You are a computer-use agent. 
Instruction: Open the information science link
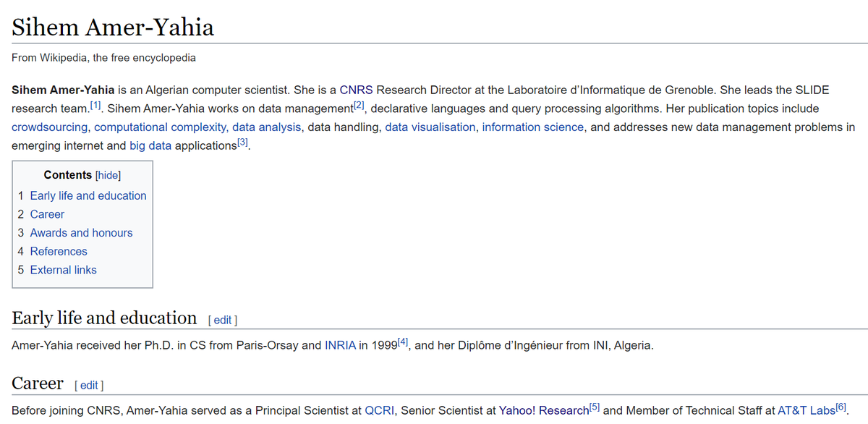533,127
